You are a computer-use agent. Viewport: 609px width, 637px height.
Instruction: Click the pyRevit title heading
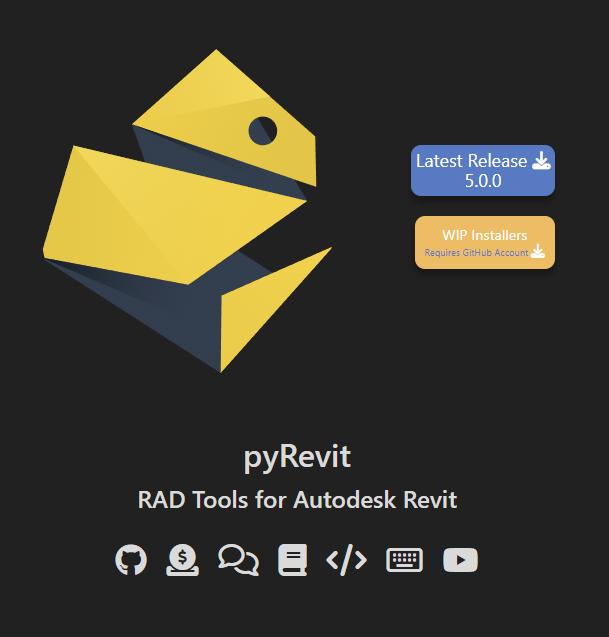(297, 457)
